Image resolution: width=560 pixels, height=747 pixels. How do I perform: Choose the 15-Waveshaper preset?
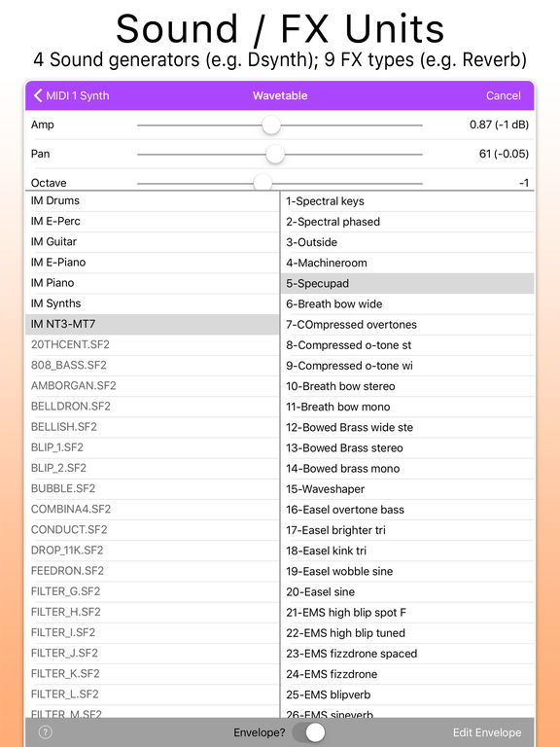tap(407, 489)
